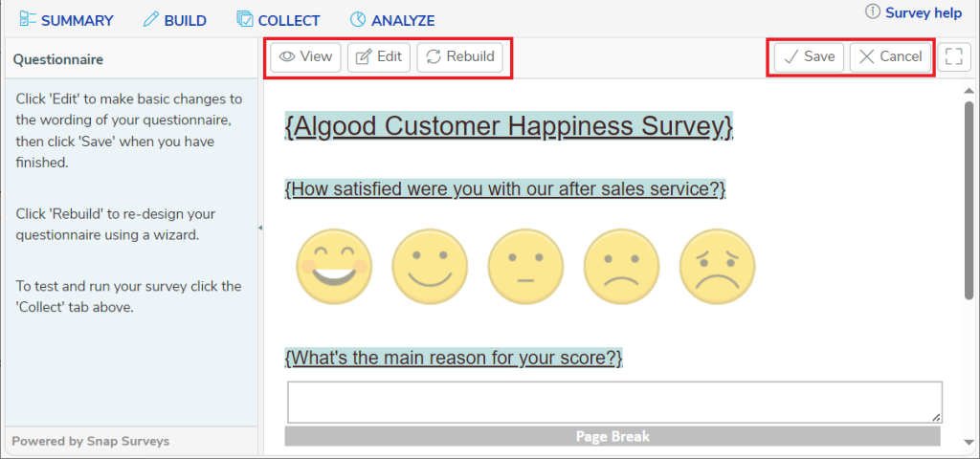Choose the slightly frowning face
The width and height of the screenshot is (980, 459).
[x=621, y=267]
